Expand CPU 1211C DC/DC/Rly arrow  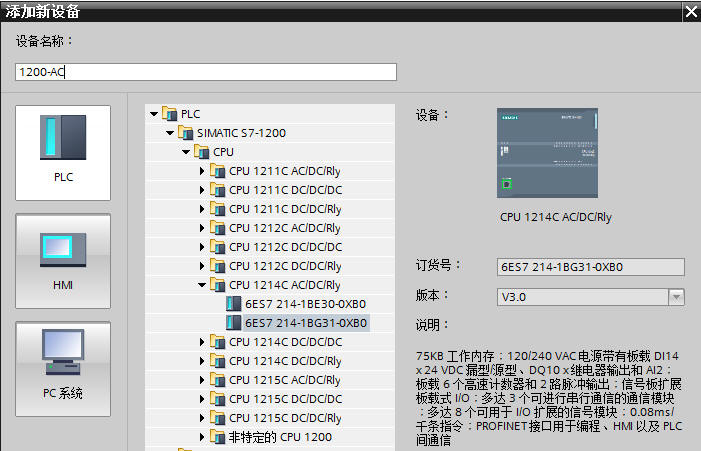(202, 209)
